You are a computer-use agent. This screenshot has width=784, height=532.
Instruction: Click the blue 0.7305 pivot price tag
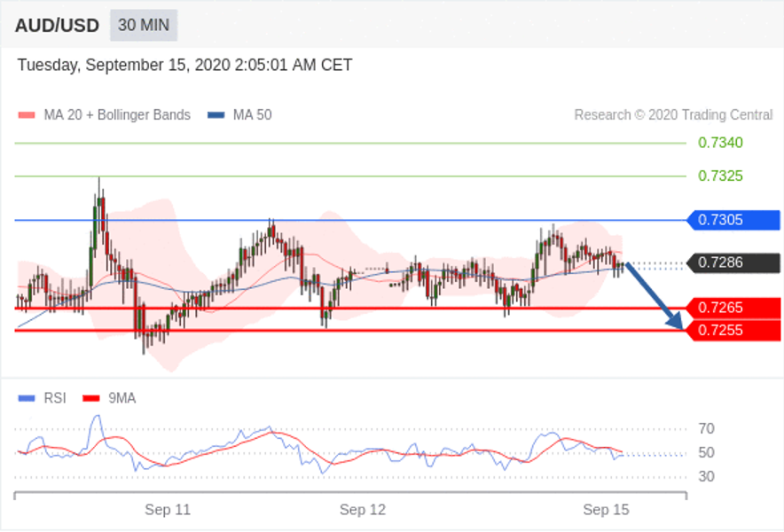click(733, 220)
